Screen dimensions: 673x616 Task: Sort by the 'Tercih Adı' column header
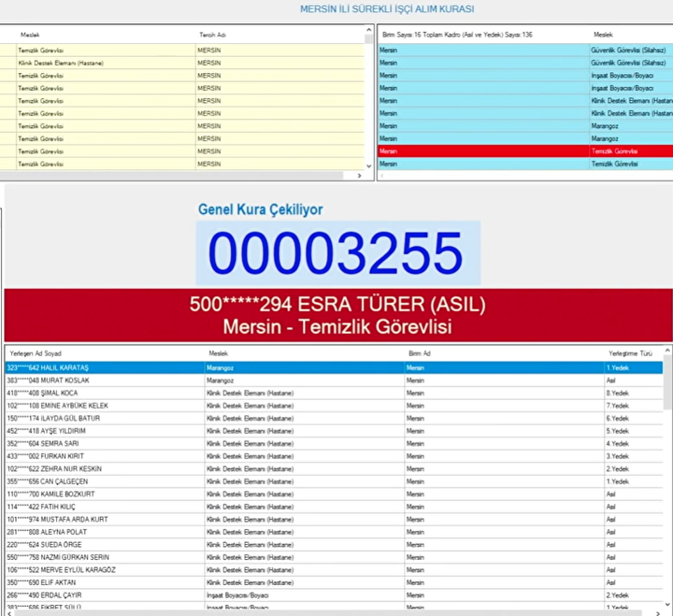pos(212,35)
